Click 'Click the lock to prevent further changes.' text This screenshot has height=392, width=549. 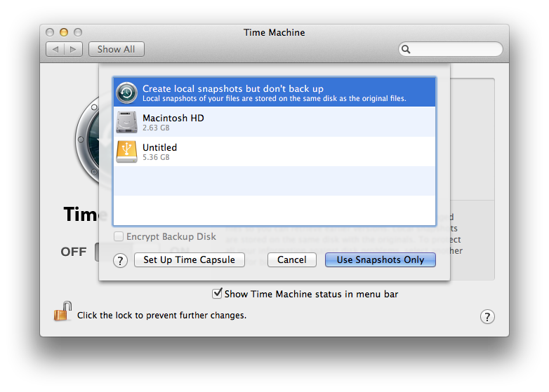point(161,316)
